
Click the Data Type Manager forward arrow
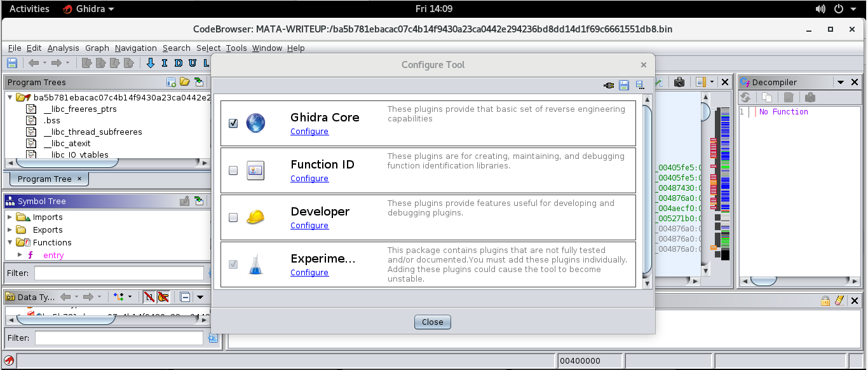point(88,297)
